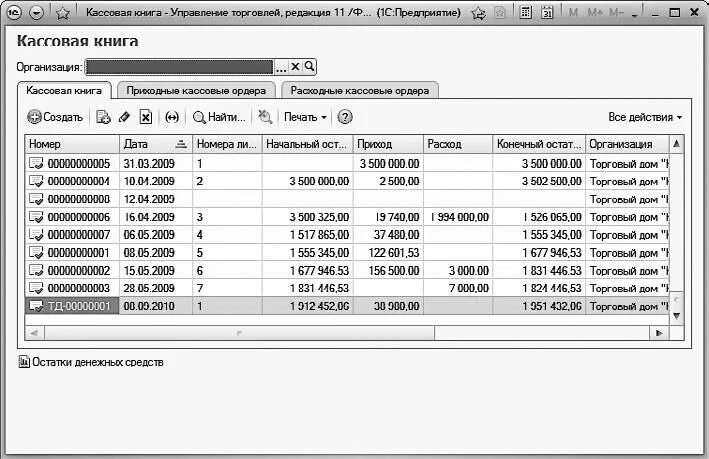Cancel search with the crossed magnifier icon
The width and height of the screenshot is (709, 459).
(x=265, y=117)
